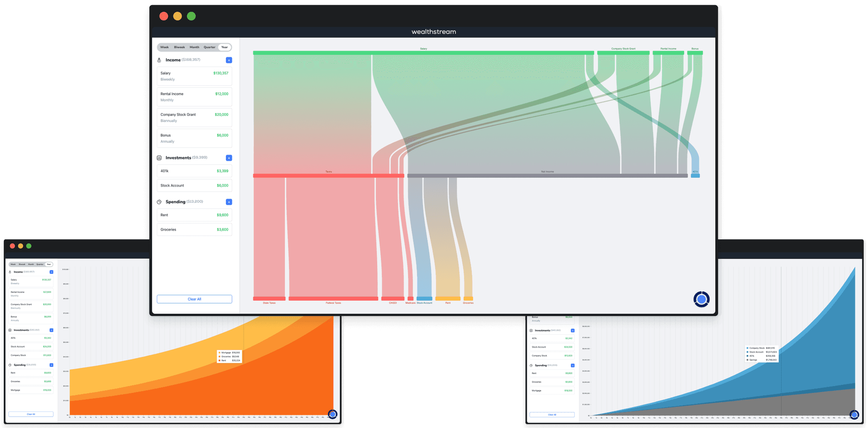Click the Spending pie icon, front window
Image resolution: width=868 pixels, height=428 pixels.
(x=159, y=202)
